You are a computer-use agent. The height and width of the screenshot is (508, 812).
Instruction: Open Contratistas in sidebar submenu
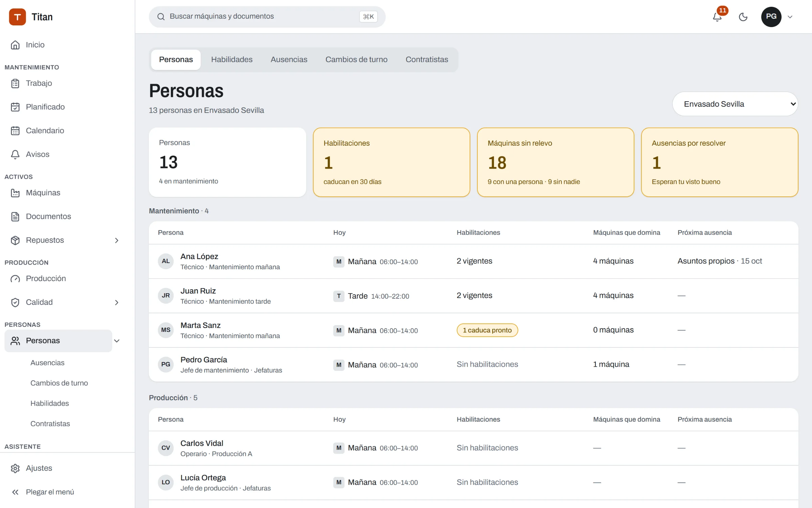(50, 424)
